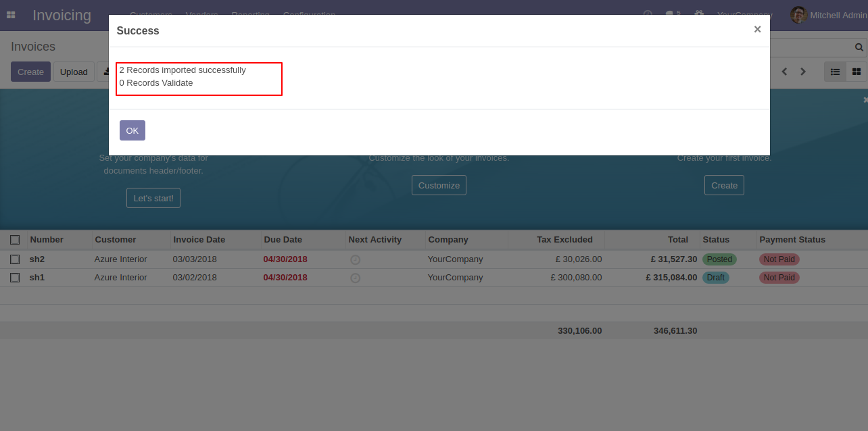Click the onboarding banner Create button

coord(724,185)
